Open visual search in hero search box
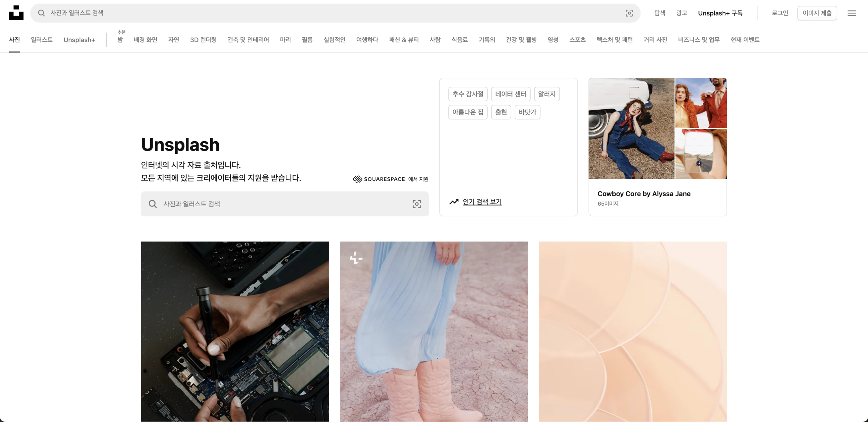The width and height of the screenshot is (868, 422). [417, 204]
